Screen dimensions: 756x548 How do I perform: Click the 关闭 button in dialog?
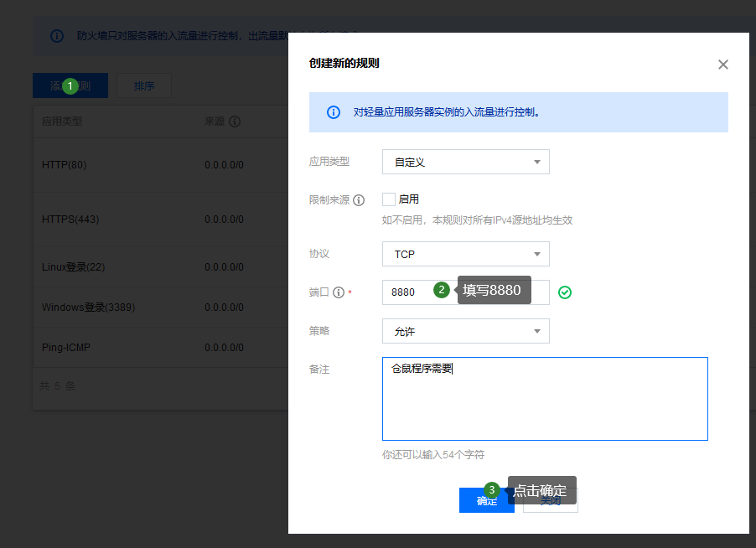coord(550,500)
